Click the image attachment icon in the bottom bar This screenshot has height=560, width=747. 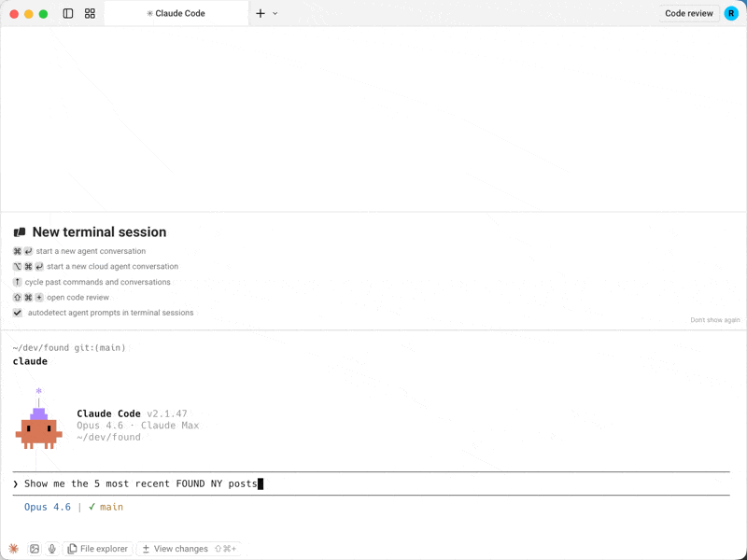point(35,549)
